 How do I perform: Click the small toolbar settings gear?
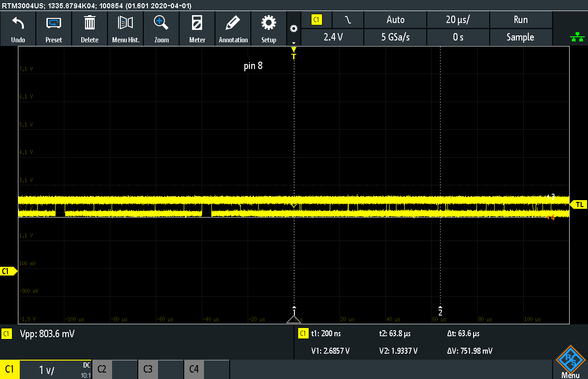tap(294, 29)
